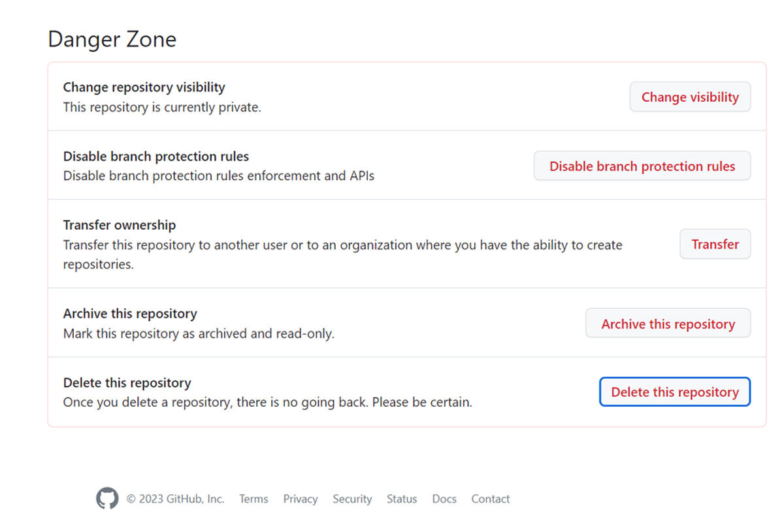The height and width of the screenshot is (532, 784).
Task: Open the Terms footer link
Action: click(253, 499)
